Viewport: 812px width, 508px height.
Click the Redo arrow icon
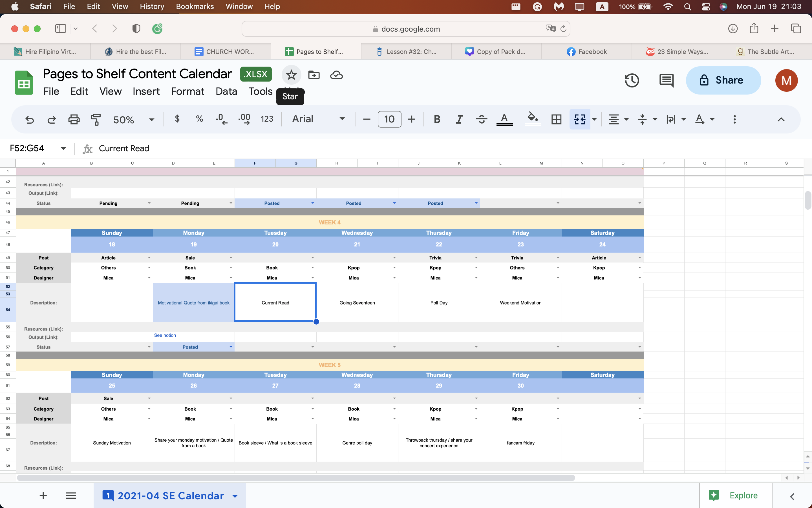tap(51, 119)
